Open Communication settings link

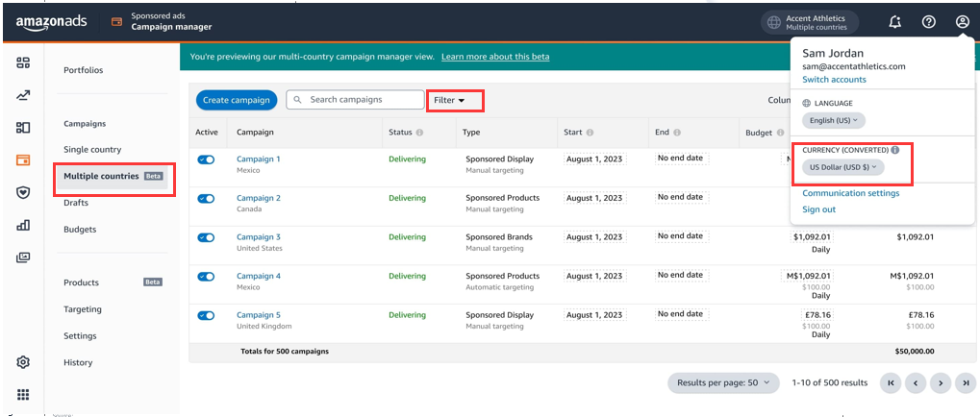(x=850, y=193)
